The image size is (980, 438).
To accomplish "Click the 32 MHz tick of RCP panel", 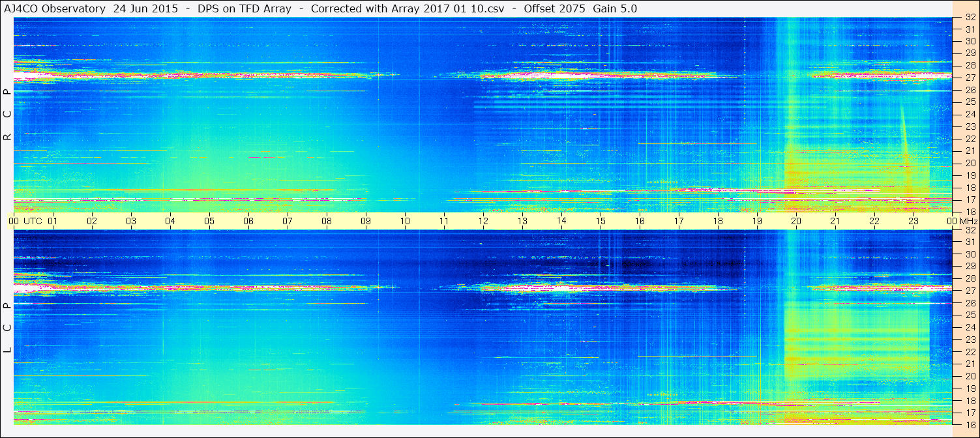I will click(970, 18).
